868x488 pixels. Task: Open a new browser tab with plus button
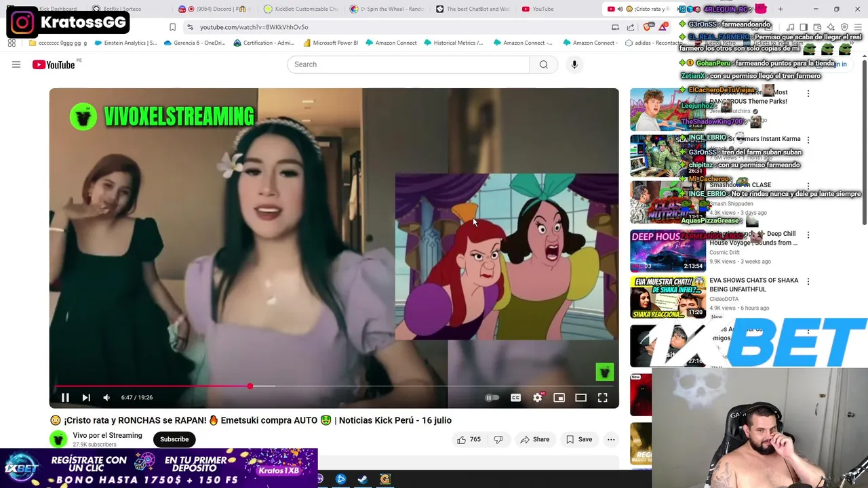pyautogui.click(x=781, y=9)
